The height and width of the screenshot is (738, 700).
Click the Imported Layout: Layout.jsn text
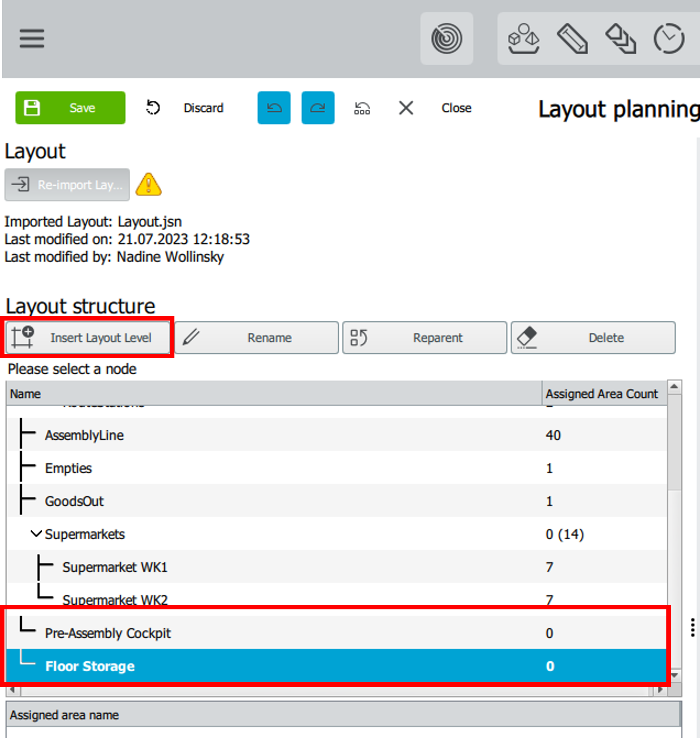[93, 221]
